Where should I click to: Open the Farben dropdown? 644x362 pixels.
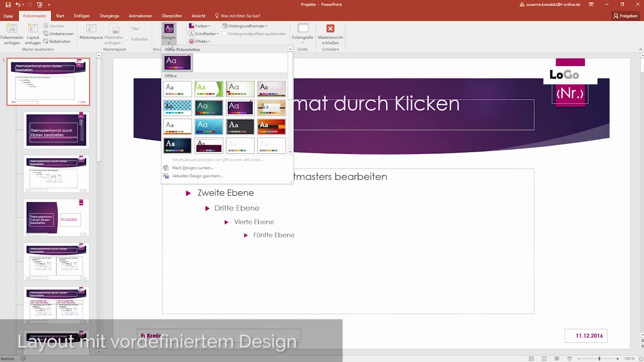tap(200, 26)
